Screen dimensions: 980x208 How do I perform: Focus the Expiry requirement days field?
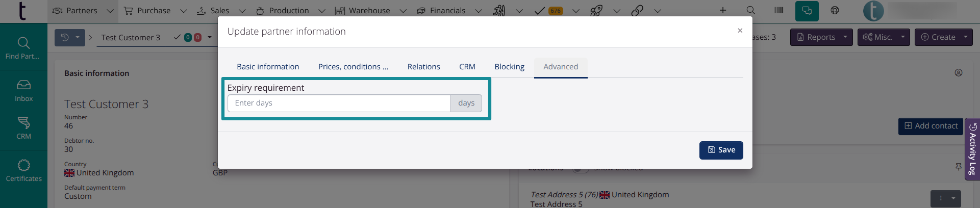point(339,103)
